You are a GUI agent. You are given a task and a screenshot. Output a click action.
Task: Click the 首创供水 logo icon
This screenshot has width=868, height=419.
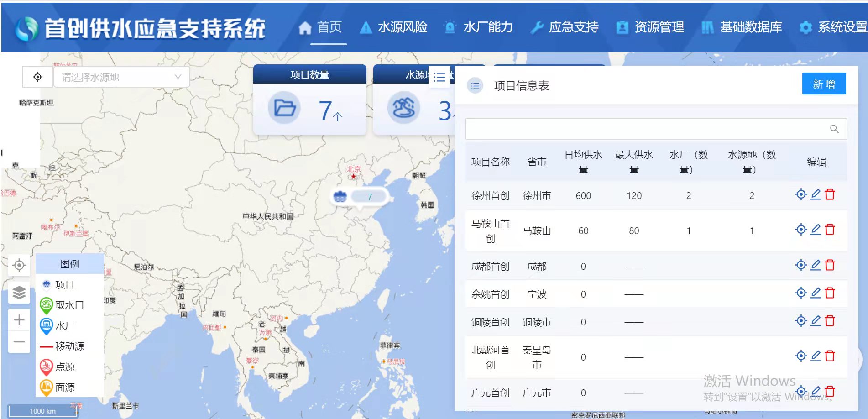pyautogui.click(x=26, y=28)
